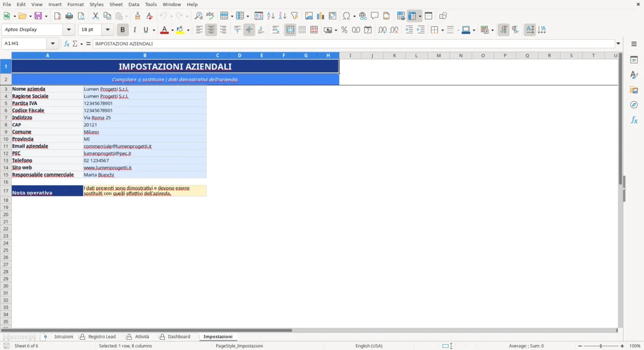This screenshot has height=350, width=644.
Task: Open the Font Name dropdown
Action: (69, 30)
